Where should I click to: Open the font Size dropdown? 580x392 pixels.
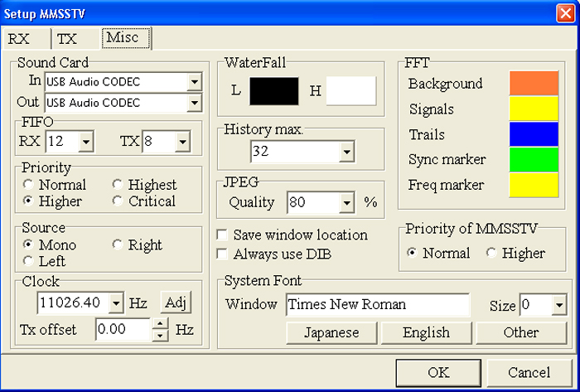tap(559, 306)
